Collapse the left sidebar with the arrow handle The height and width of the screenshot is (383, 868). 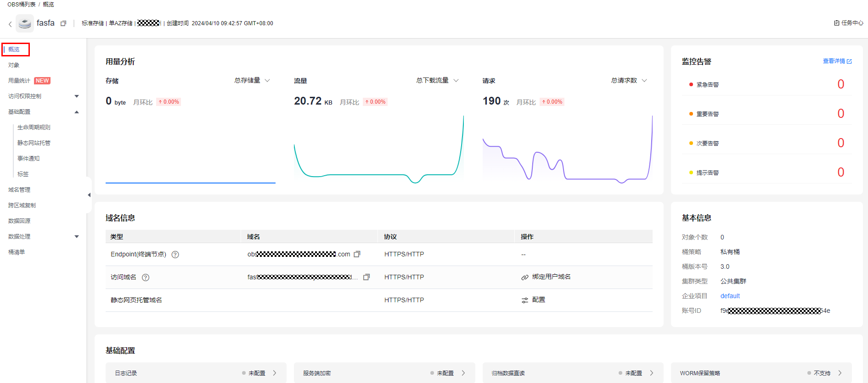coord(89,195)
